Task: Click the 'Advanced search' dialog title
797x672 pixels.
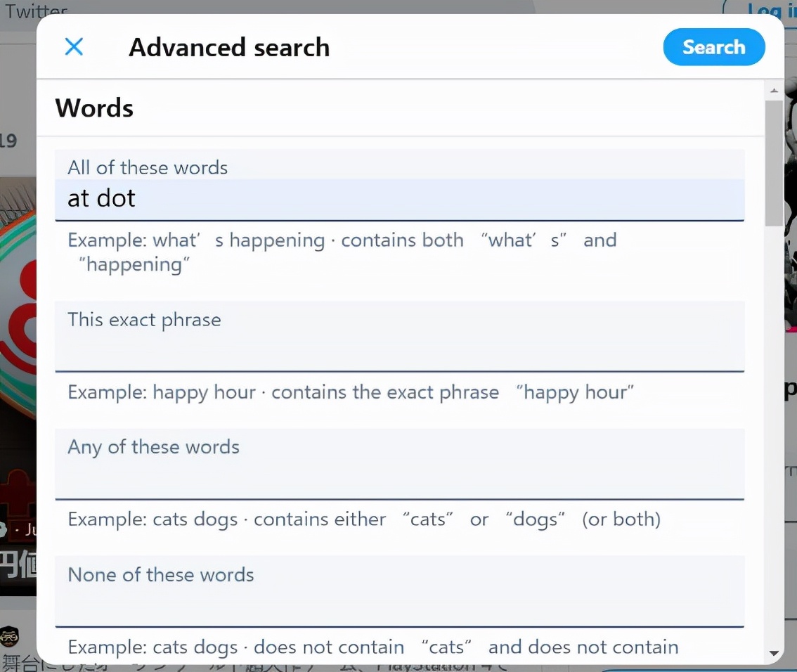Action: [229, 47]
